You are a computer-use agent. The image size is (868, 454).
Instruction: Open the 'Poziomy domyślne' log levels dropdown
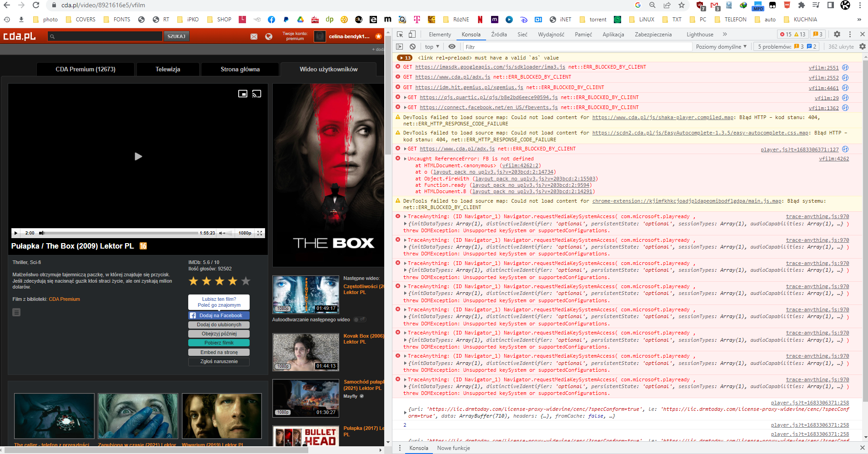[721, 47]
